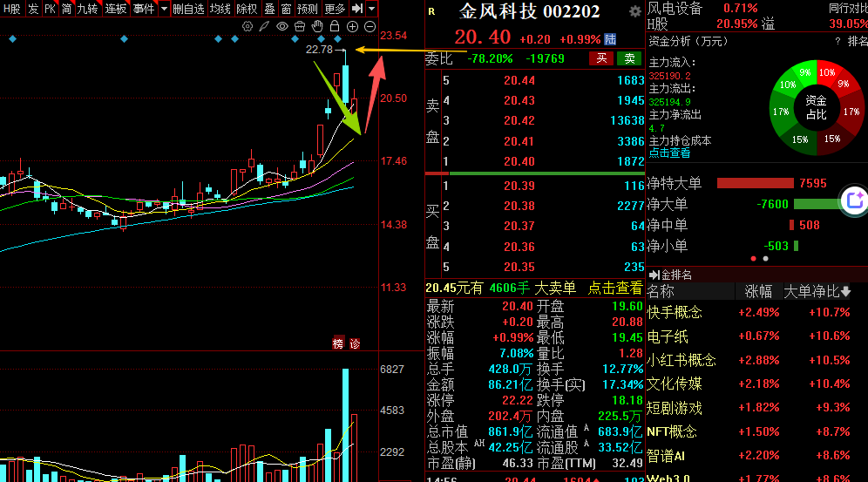868x482 pixels.
Task: Click the R marker beside stock name
Action: (x=431, y=11)
